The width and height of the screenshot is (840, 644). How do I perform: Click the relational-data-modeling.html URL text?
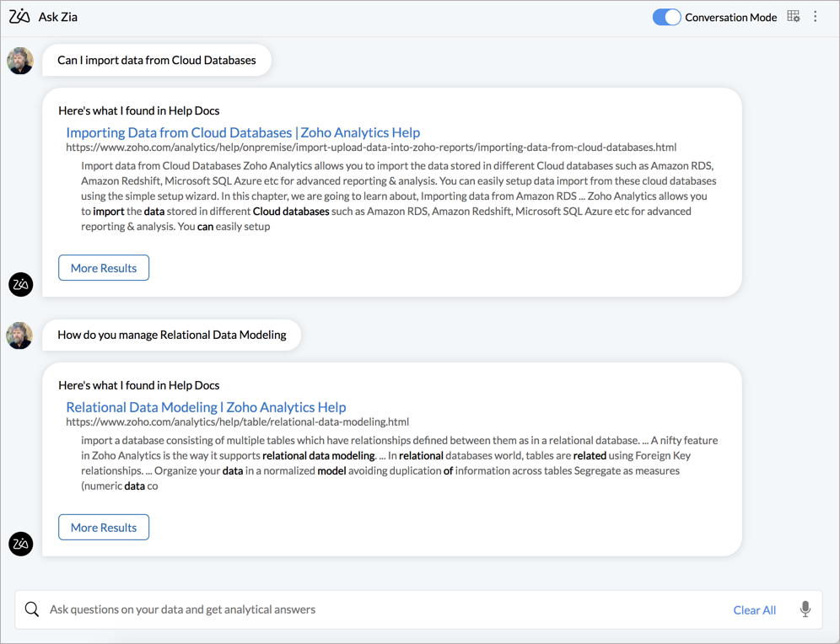237,421
